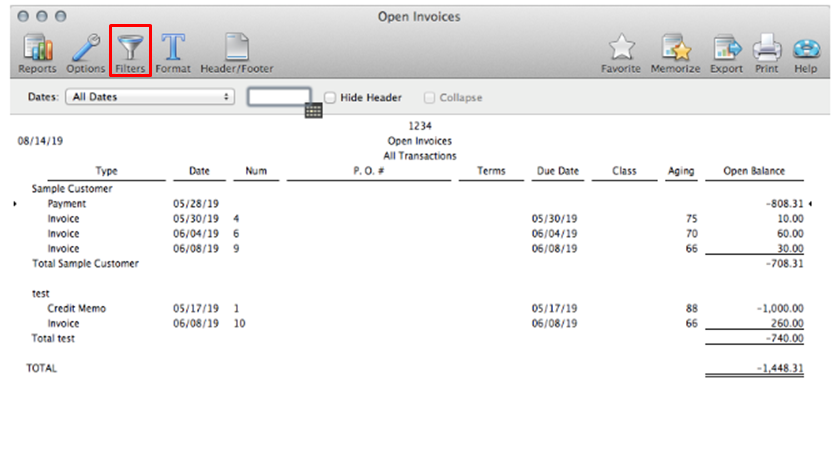Screen dimensions: 838x468
Task: Click the -740.00 subtotal value
Action: click(785, 338)
